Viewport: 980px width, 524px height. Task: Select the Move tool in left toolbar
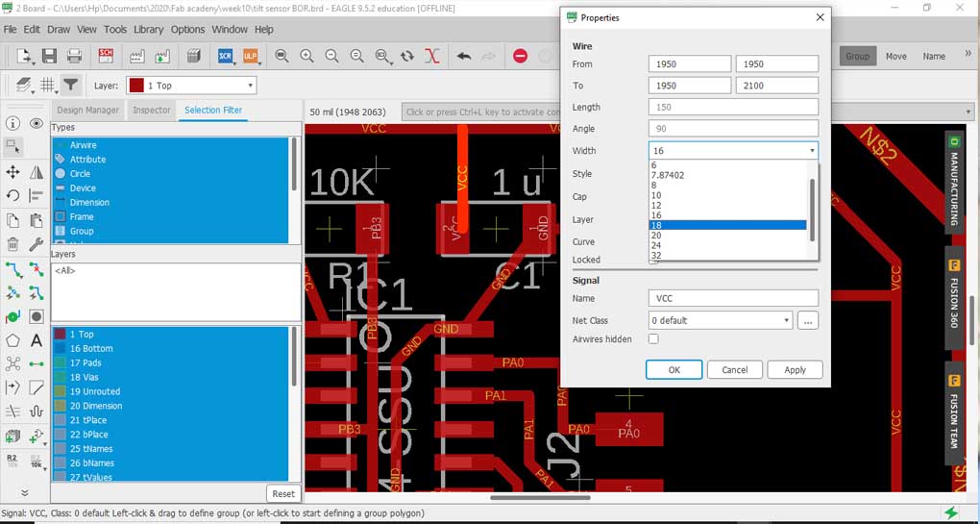[x=12, y=172]
